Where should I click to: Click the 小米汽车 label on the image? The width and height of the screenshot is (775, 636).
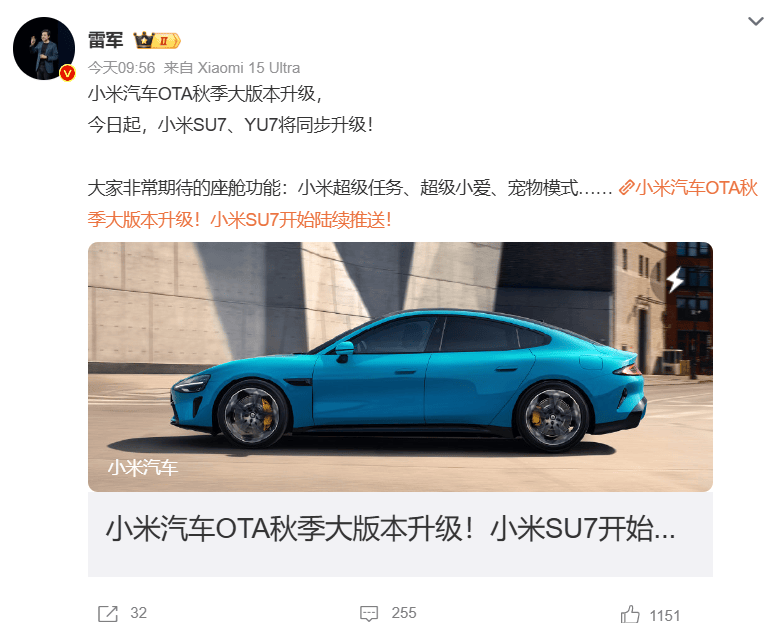point(143,467)
